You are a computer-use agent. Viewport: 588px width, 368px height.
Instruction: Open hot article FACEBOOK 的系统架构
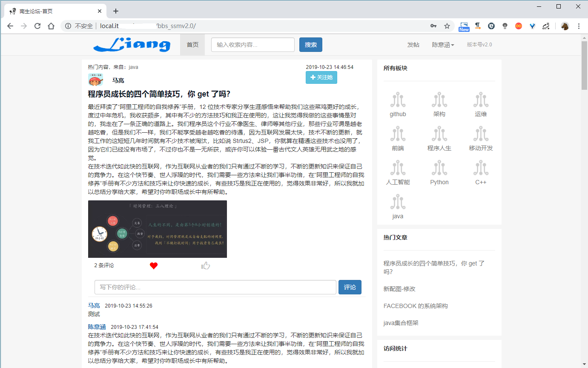[416, 306]
